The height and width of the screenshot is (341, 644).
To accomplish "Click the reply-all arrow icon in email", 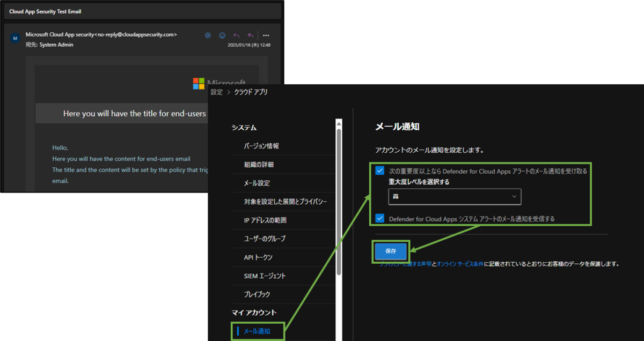I will (x=251, y=35).
